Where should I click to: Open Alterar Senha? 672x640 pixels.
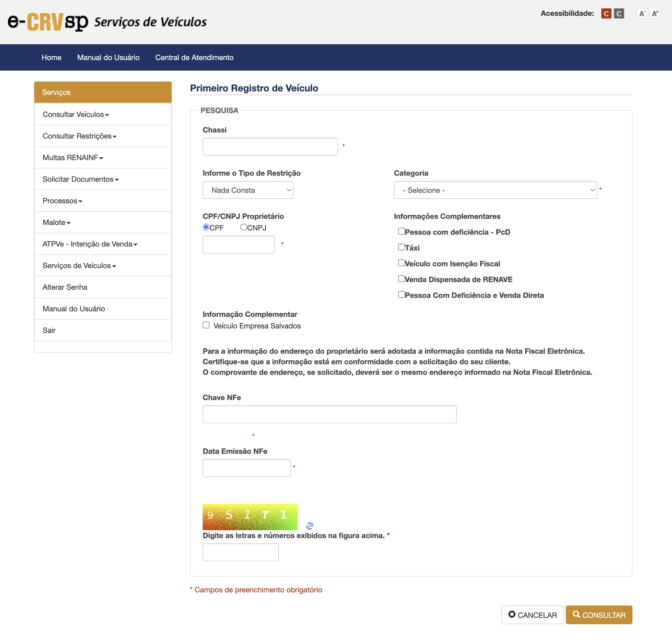pos(65,287)
